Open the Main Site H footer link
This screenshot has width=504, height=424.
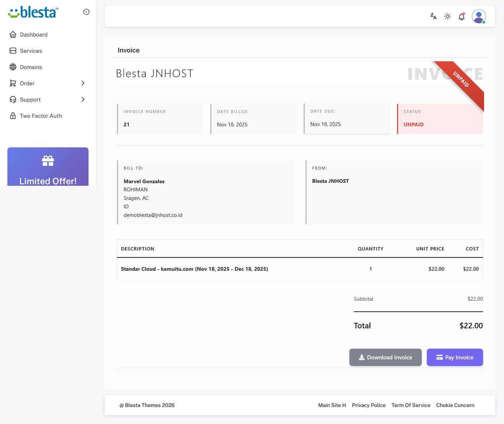click(332, 405)
